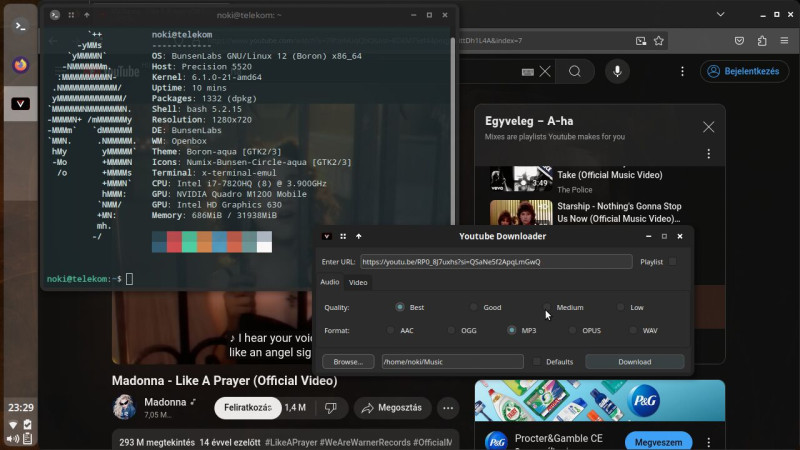Image resolution: width=800 pixels, height=450 pixels.
Task: Click the Download button
Action: point(635,362)
